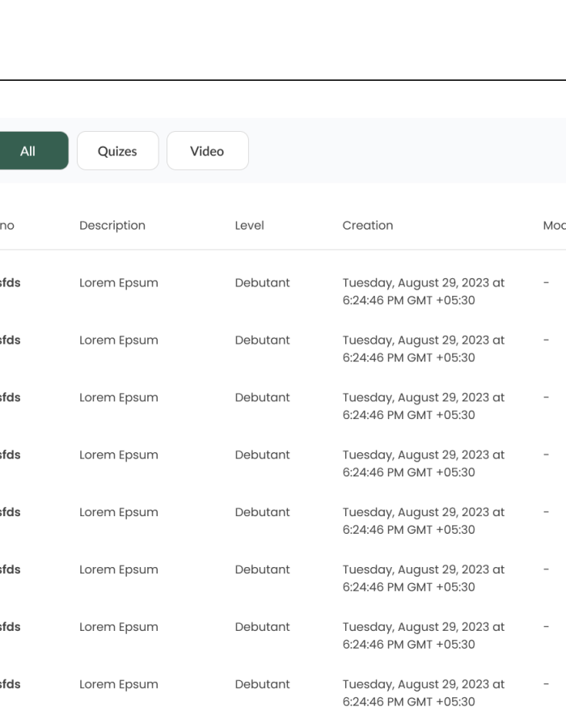
Task: Click the Creation column header
Action: coord(367,226)
